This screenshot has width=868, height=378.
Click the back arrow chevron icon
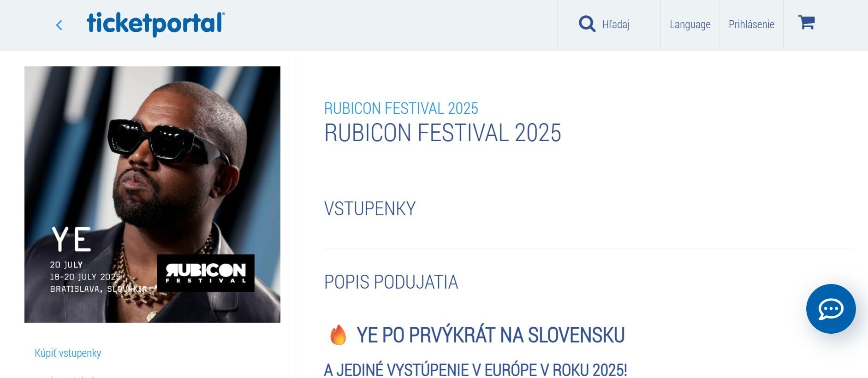pyautogui.click(x=59, y=25)
